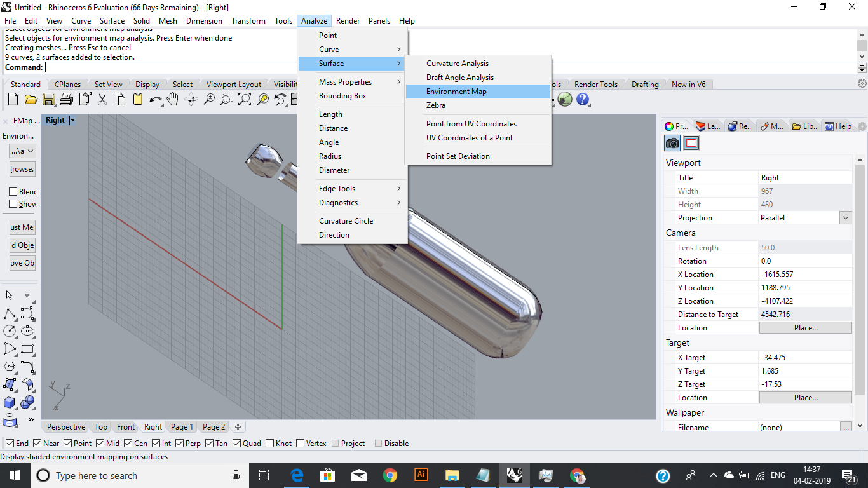Click the Zoom Selected icon
The image size is (868, 488).
[x=262, y=99]
